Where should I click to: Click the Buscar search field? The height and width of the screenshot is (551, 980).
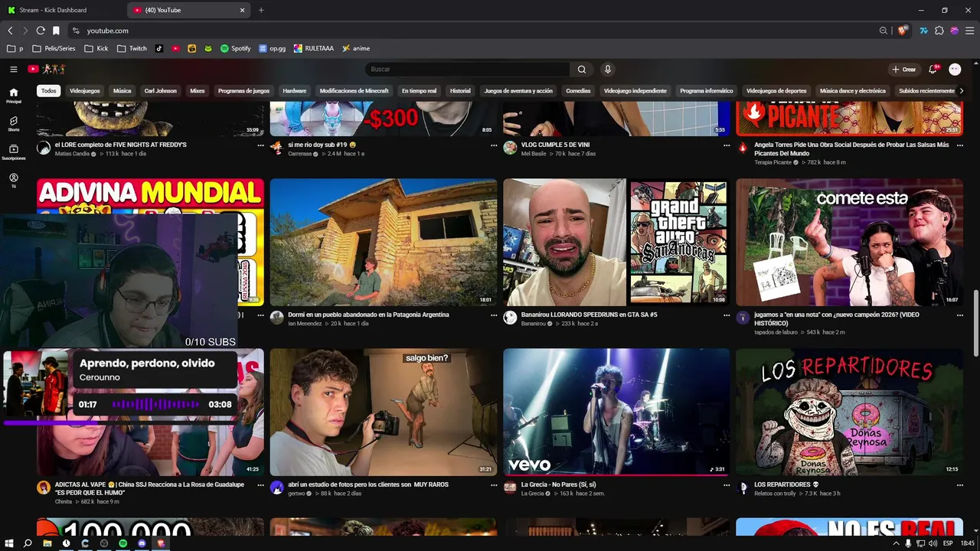coord(468,69)
